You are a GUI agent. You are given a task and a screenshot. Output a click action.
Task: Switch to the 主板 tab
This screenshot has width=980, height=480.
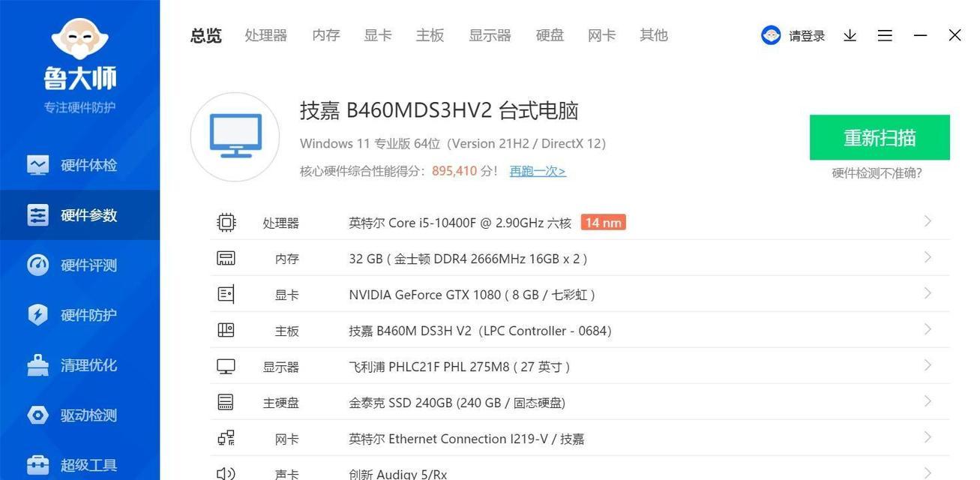[x=430, y=35]
